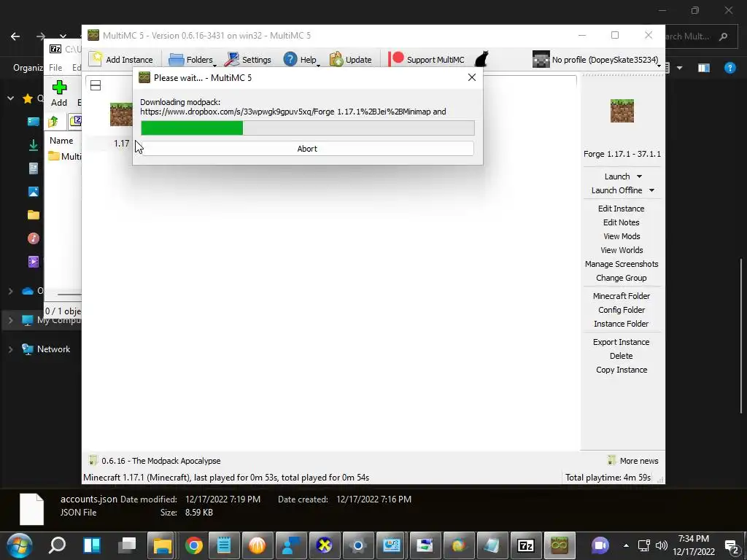Open the Launch dropdown arrow
Image resolution: width=747 pixels, height=560 pixels.
coord(639,176)
